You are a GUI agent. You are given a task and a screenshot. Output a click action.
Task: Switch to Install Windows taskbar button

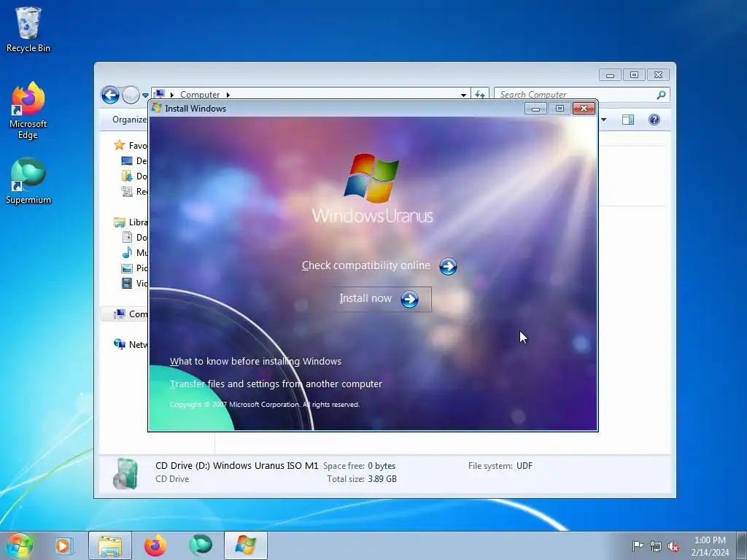[246, 545]
